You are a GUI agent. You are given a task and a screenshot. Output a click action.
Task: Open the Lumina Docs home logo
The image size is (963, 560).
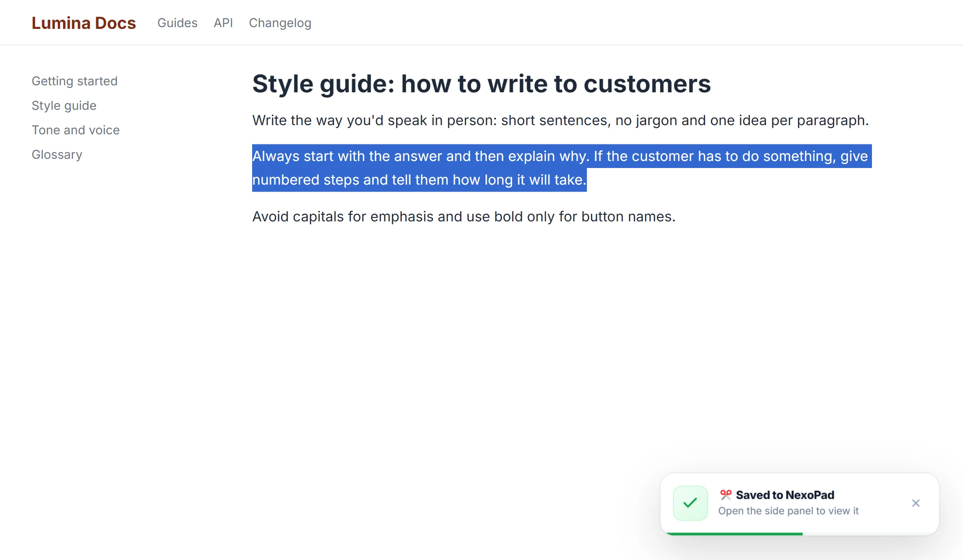pyautogui.click(x=84, y=23)
